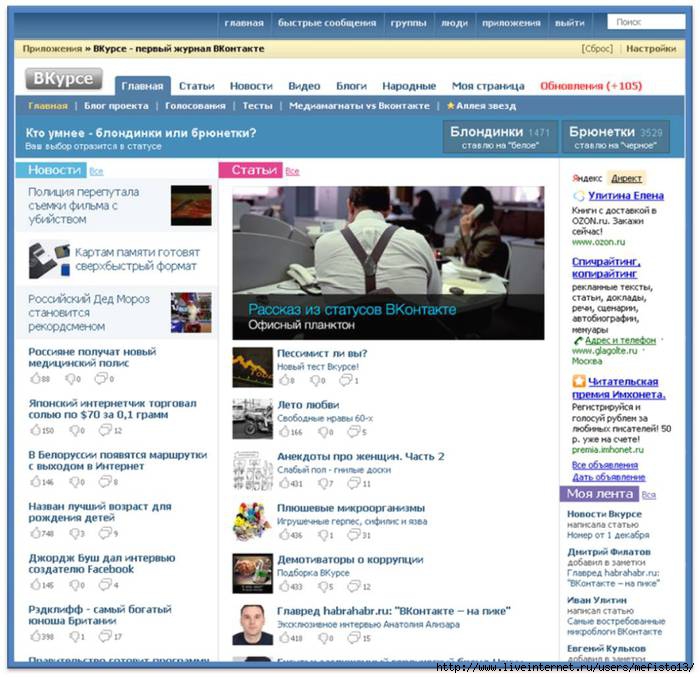This screenshot has height=678, width=700.
Task: Open the Моя страница tab
Action: point(488,86)
